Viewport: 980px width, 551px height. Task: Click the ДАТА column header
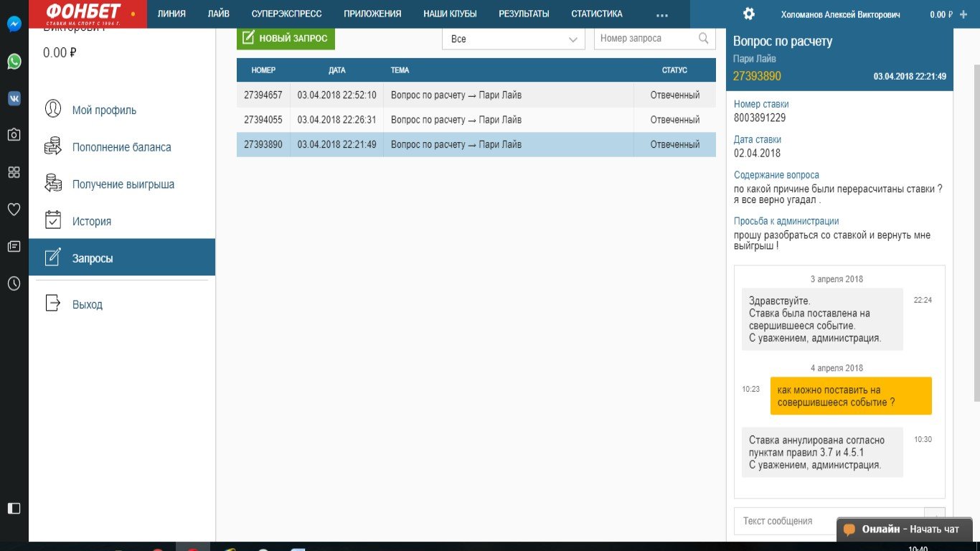pos(336,70)
